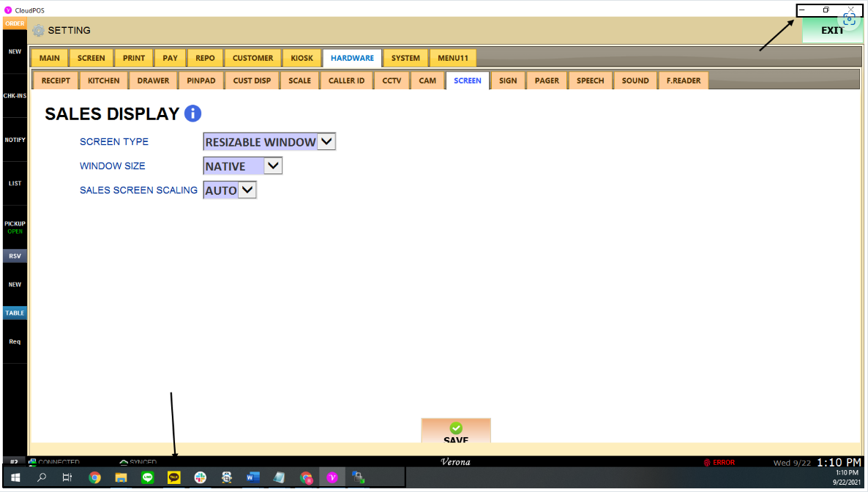The width and height of the screenshot is (868, 492).
Task: Open the CUST DISP sub-tab
Action: pyautogui.click(x=252, y=81)
